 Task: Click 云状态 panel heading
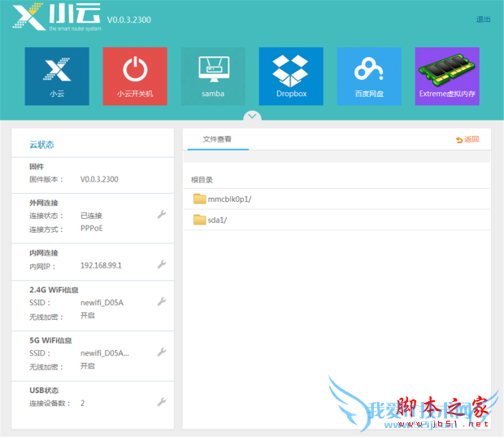(x=41, y=145)
